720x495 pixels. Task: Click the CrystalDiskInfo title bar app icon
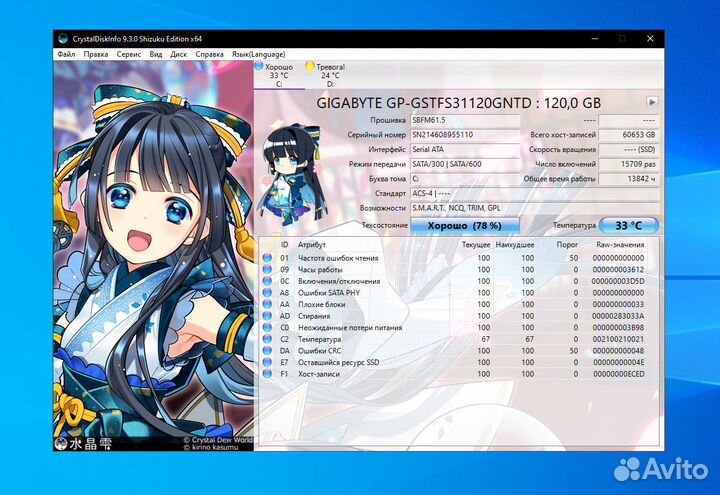click(x=63, y=39)
